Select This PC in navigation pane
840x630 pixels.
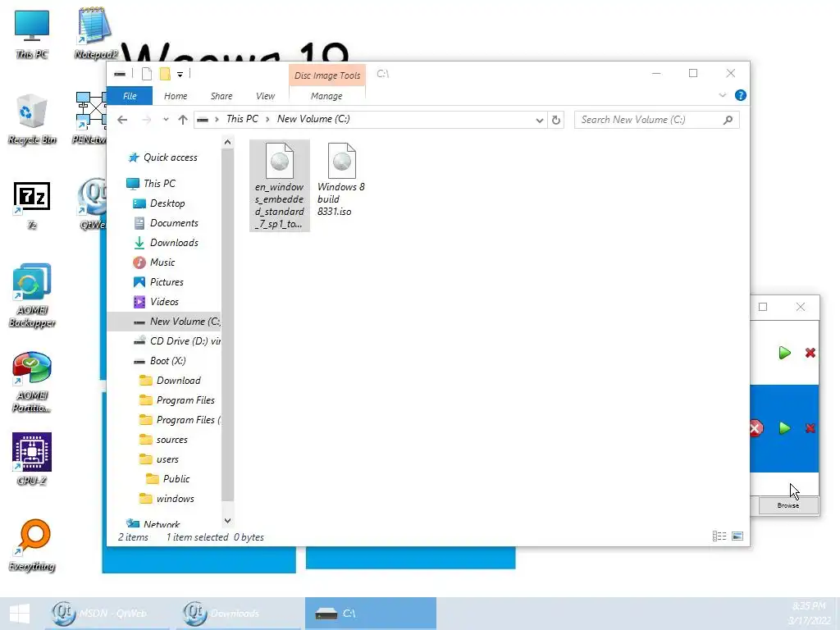pos(151,183)
